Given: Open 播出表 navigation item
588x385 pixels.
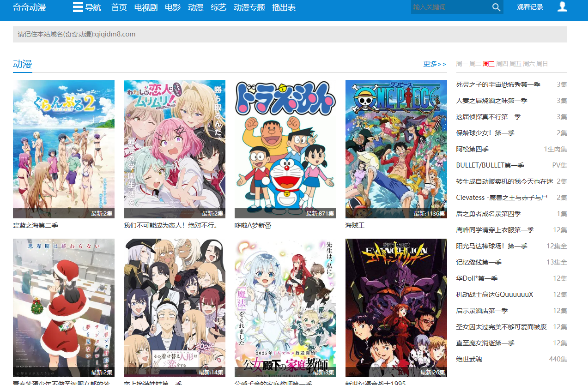Looking at the screenshot, I should coord(284,7).
